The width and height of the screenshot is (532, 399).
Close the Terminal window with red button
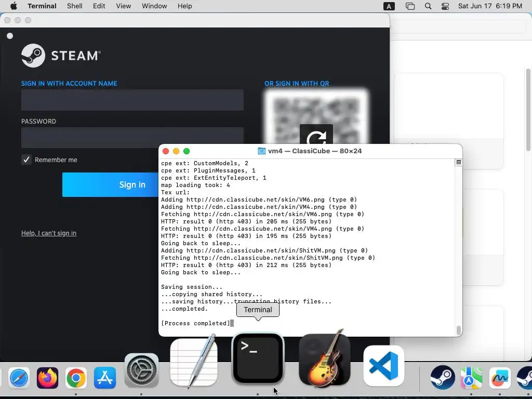[x=166, y=151]
